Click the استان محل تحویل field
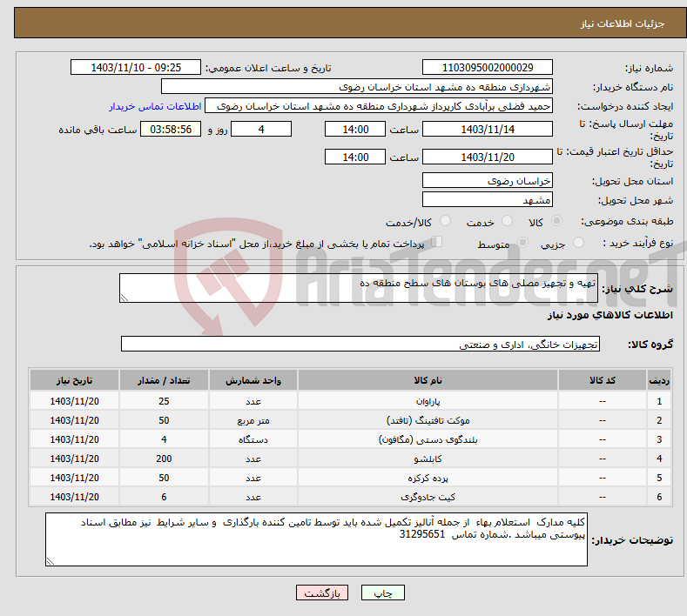This screenshot has height=616, width=687. click(x=487, y=181)
